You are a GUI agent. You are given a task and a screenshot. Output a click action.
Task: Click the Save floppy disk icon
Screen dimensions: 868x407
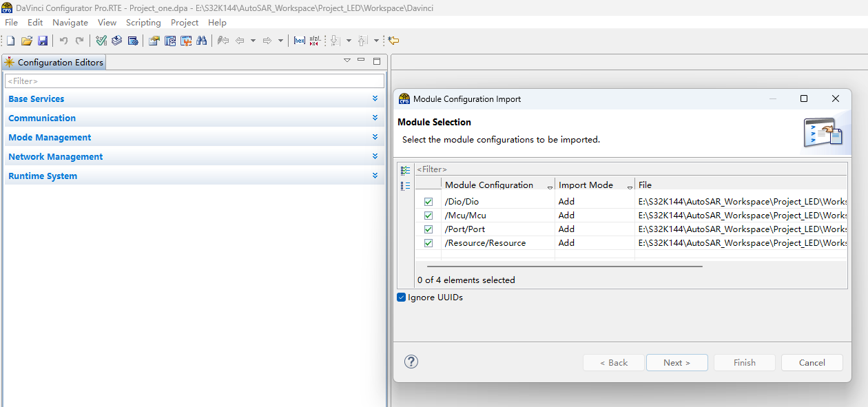click(x=43, y=41)
